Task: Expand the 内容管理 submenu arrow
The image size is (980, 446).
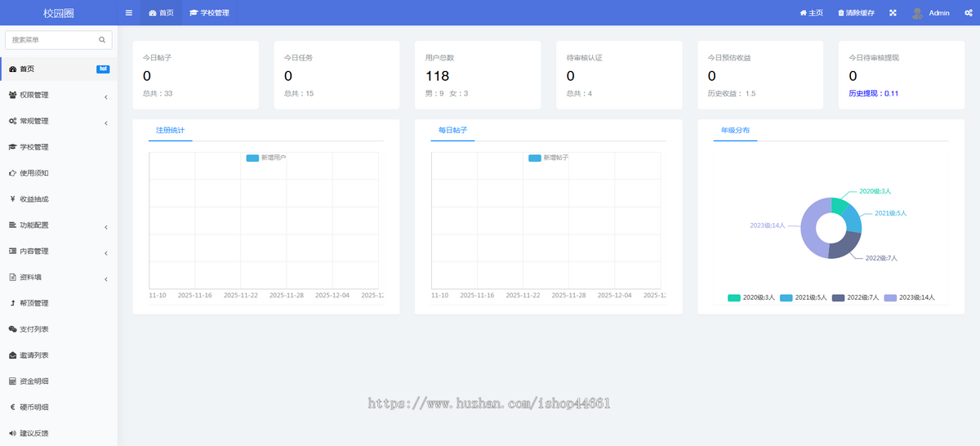Action: 106,253
